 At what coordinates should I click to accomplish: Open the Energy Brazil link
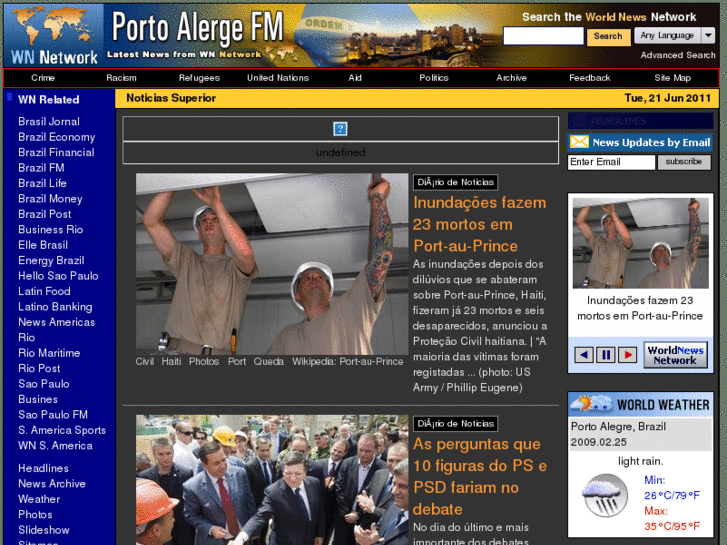point(51,260)
